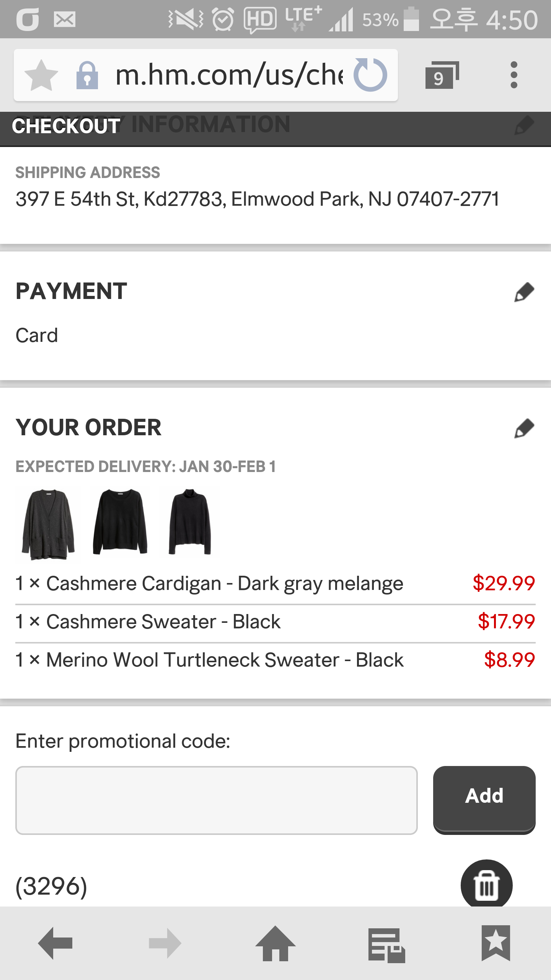Tap the bookmark star in the address bar
Viewport: 551px width, 980px height.
(x=41, y=75)
